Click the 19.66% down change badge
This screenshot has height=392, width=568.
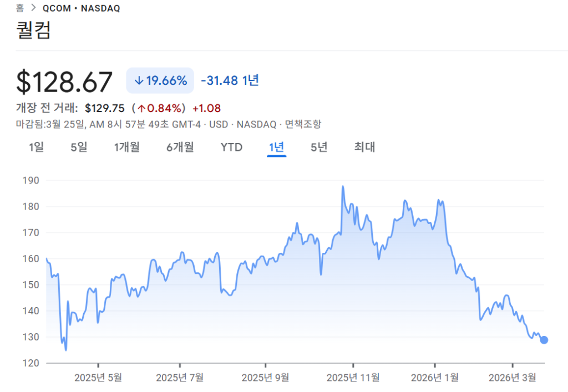pos(160,80)
